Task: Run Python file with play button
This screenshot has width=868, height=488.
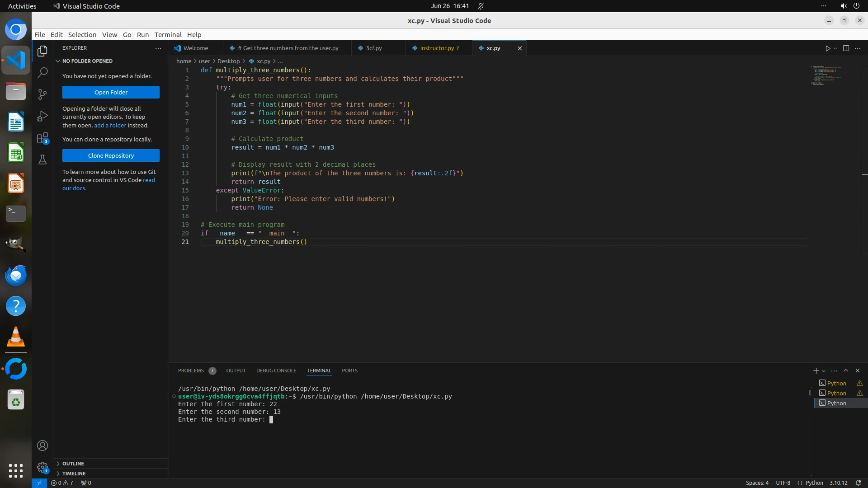Action: point(827,48)
